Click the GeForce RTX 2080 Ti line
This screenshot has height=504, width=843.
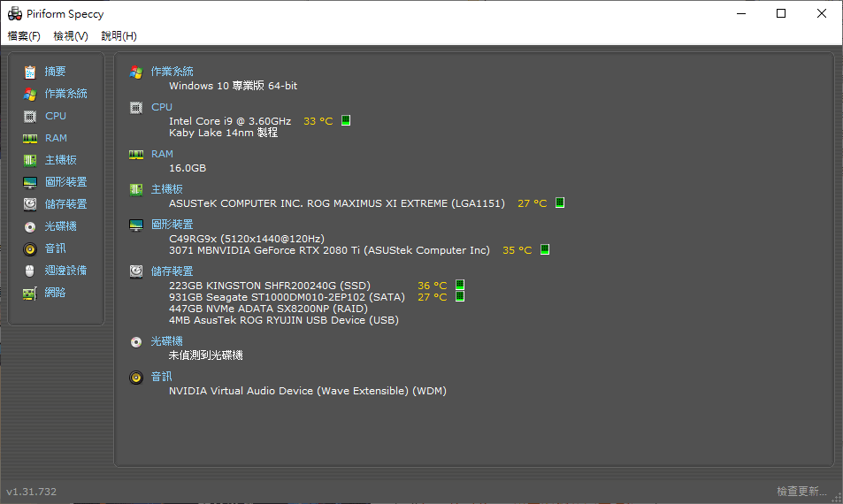pyautogui.click(x=330, y=250)
